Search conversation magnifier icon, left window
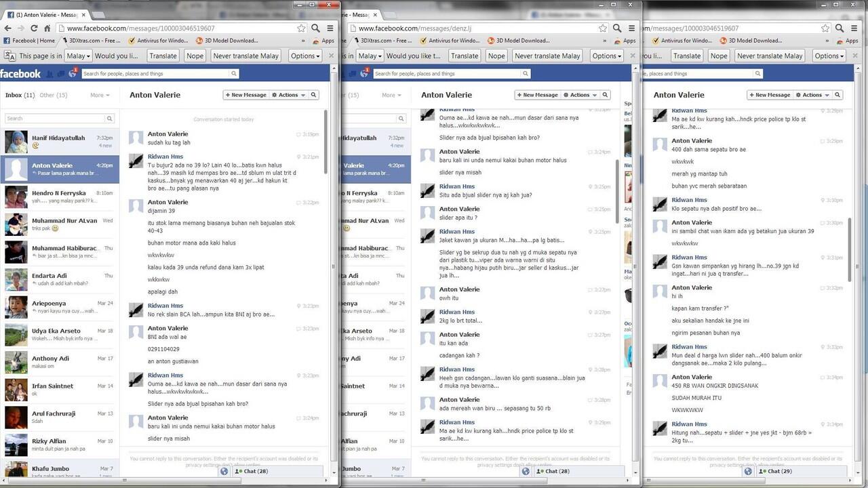 tap(314, 95)
